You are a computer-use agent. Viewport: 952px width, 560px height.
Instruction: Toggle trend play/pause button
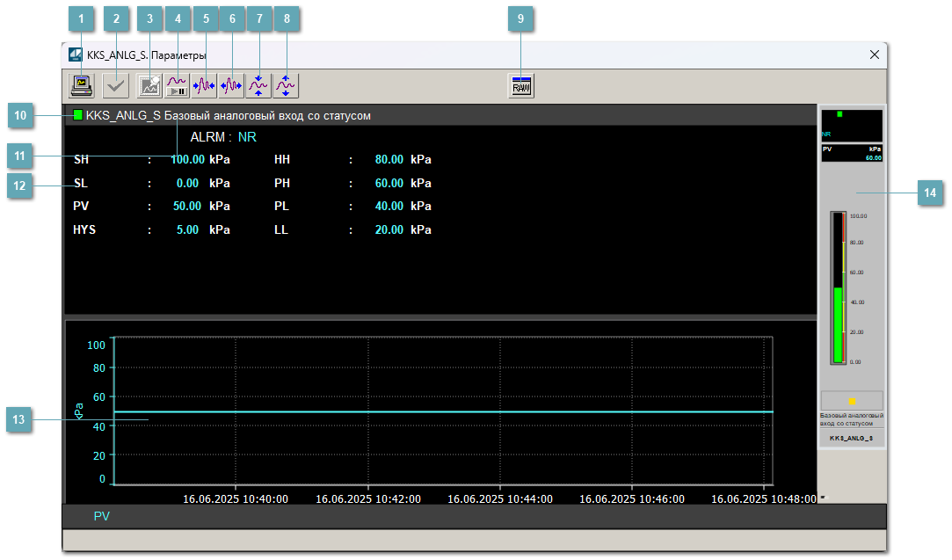click(178, 85)
